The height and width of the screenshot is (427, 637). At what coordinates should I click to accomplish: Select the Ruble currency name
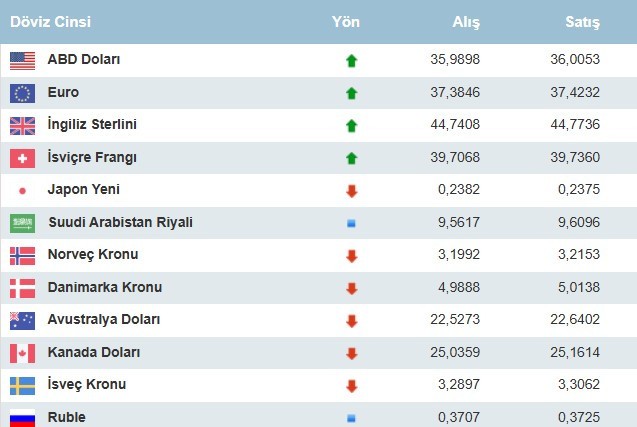(67, 417)
